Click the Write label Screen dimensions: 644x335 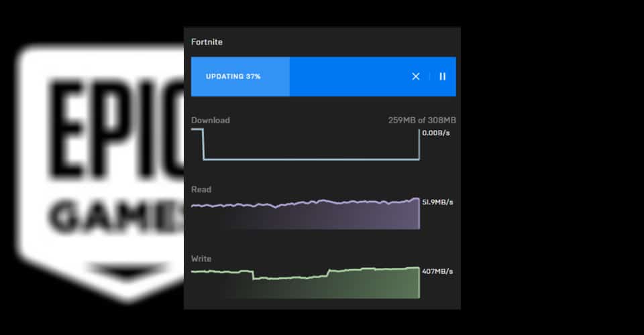pos(201,259)
